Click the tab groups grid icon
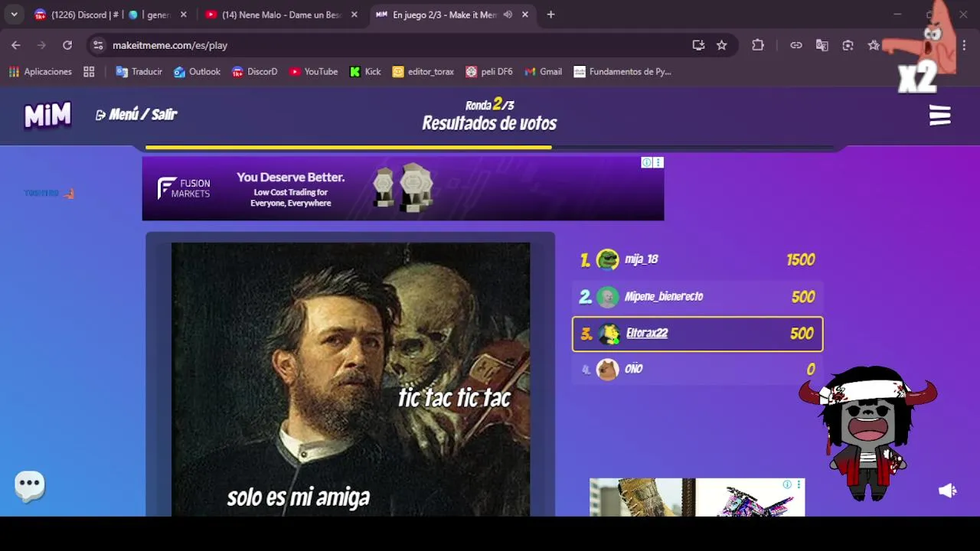Screen dimensions: 980x551 (89, 72)
